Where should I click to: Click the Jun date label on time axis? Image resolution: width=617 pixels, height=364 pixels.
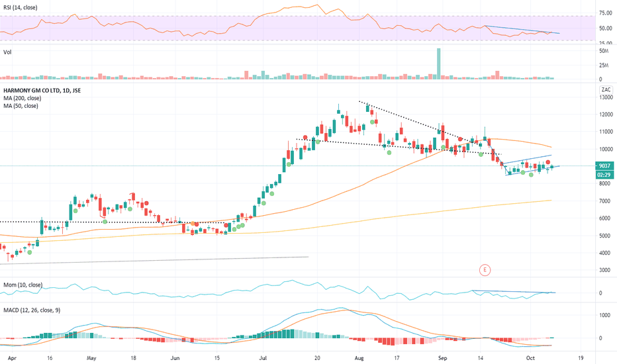coord(175,358)
